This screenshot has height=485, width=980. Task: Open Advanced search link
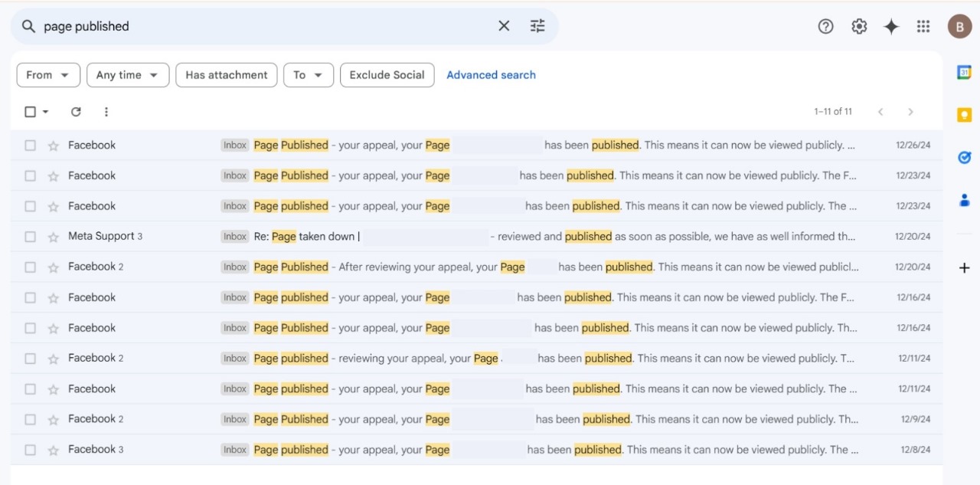click(x=491, y=75)
